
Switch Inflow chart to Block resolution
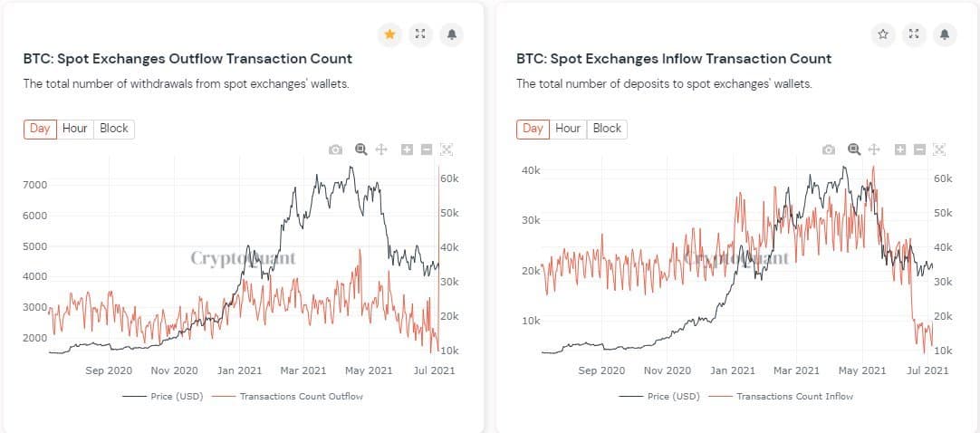[x=607, y=129]
